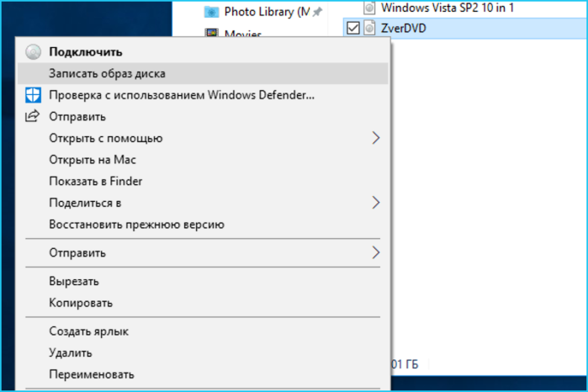The width and height of the screenshot is (588, 392).
Task: Expand the Открыть с помощью submenu arrow
Action: [x=376, y=138]
